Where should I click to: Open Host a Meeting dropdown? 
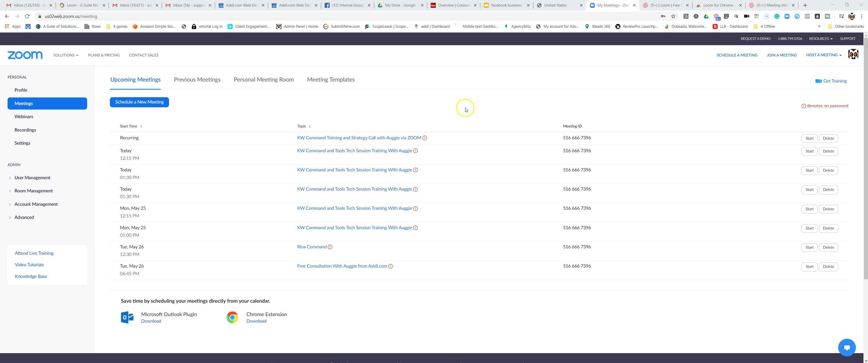823,55
